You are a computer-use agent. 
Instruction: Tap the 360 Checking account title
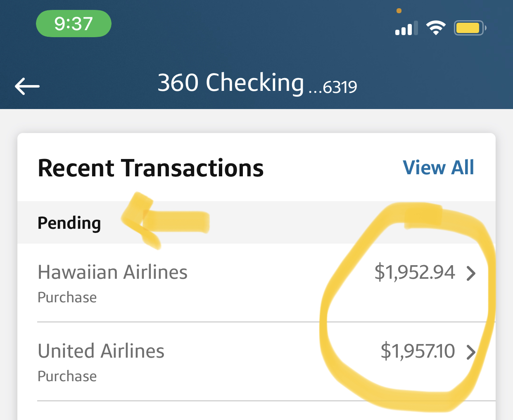pyautogui.click(x=230, y=83)
